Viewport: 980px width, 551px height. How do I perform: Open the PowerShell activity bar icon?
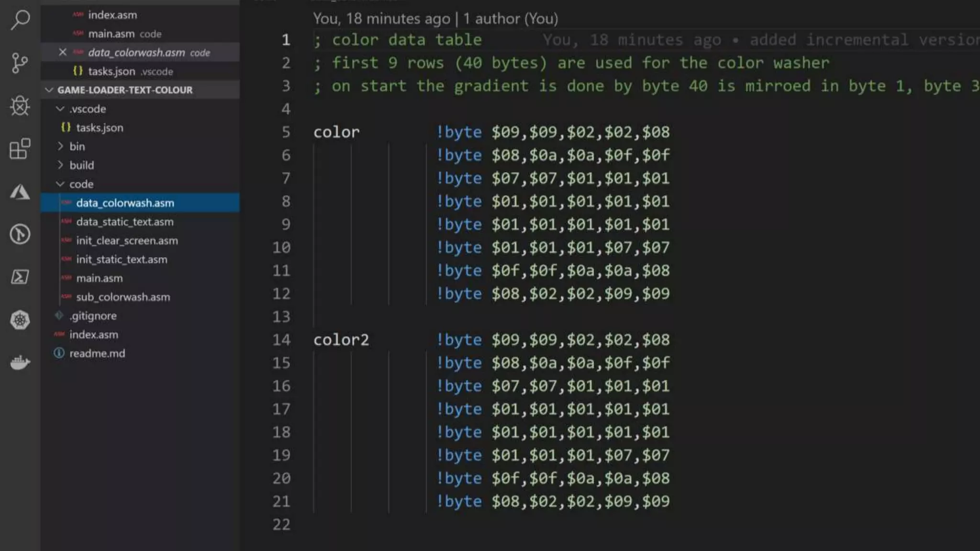coord(20,277)
